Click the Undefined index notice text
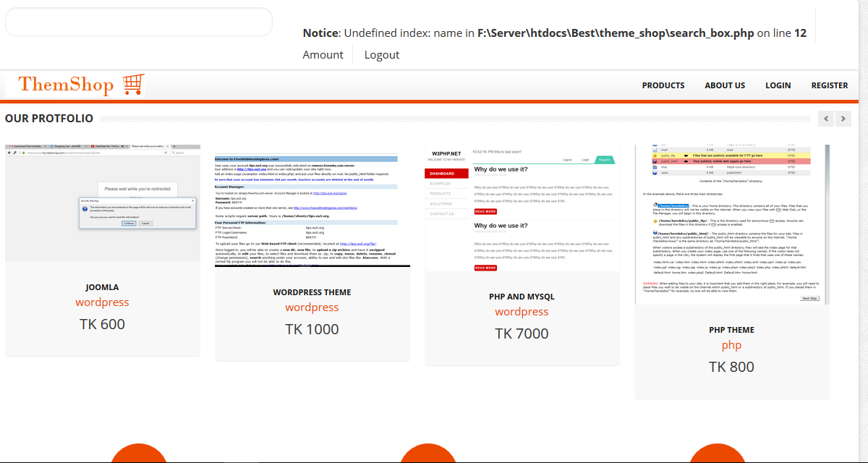The image size is (868, 463). click(x=554, y=33)
